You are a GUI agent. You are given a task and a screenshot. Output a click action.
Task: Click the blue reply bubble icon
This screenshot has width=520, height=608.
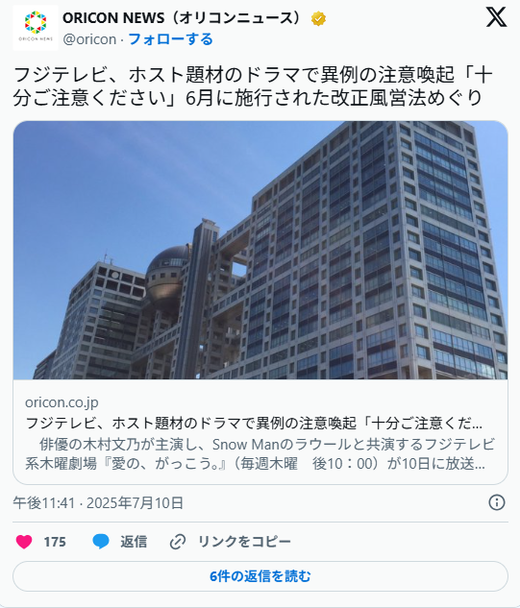(101, 541)
